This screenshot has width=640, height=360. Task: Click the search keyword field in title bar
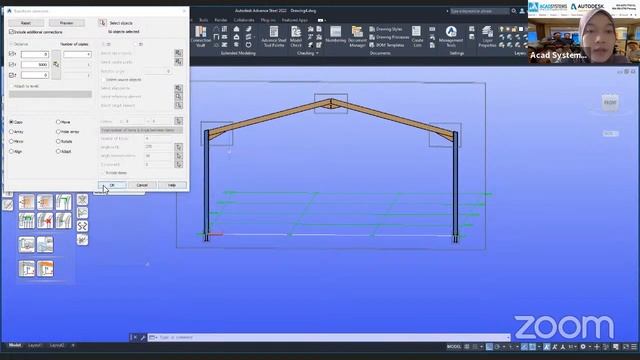479,11
